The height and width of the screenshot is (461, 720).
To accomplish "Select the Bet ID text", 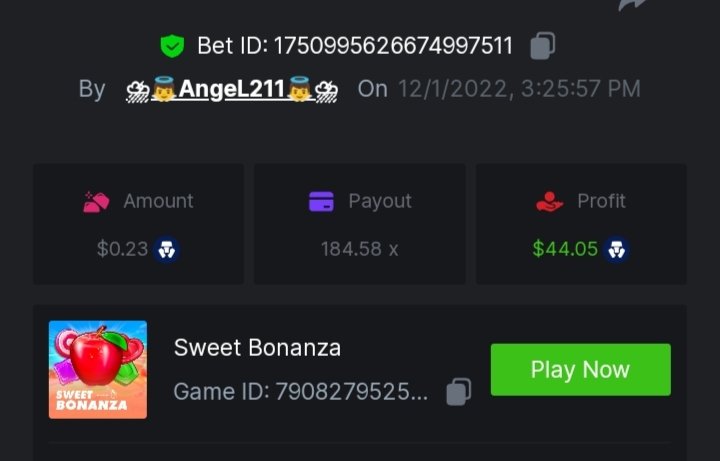I will pos(355,46).
